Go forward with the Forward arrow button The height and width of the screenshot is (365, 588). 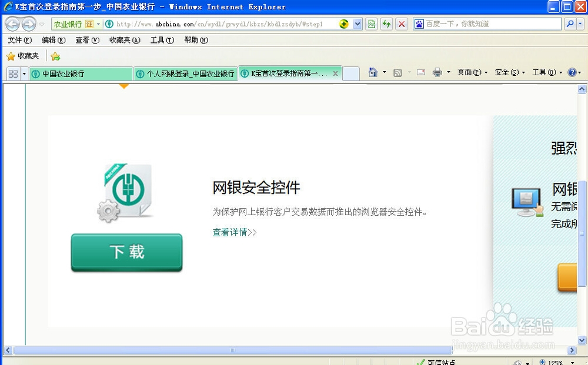point(29,24)
